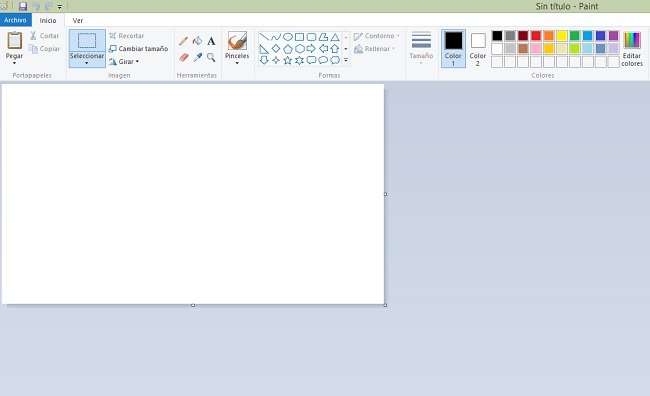Choose the Four-point star shape
650x396 pixels.
click(x=276, y=61)
